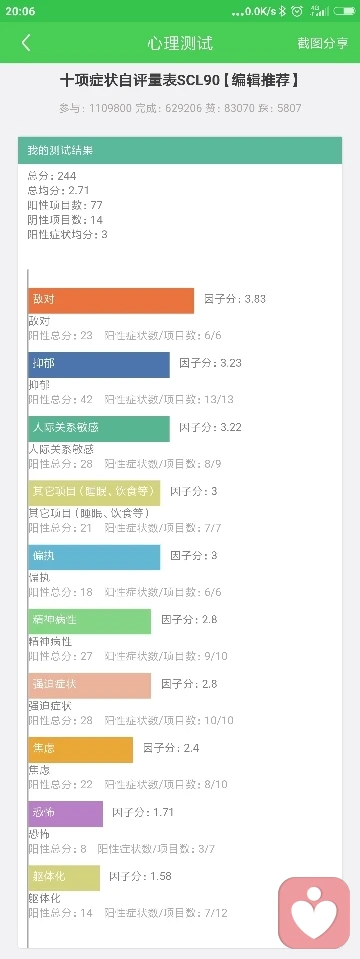Image resolution: width=360 pixels, height=959 pixels.
Task: Select the green 人际关系敏感 bar
Action: [x=99, y=428]
